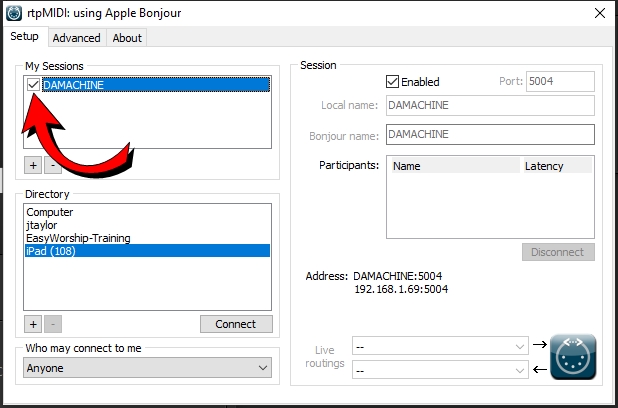
Task: Open the 'Who may connect to me' dropdown
Action: (147, 368)
